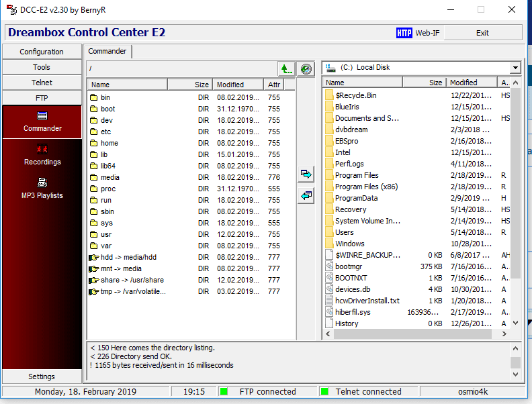Click the tmp symlink pointing-hand icon
The height and width of the screenshot is (404, 532).
(93, 291)
